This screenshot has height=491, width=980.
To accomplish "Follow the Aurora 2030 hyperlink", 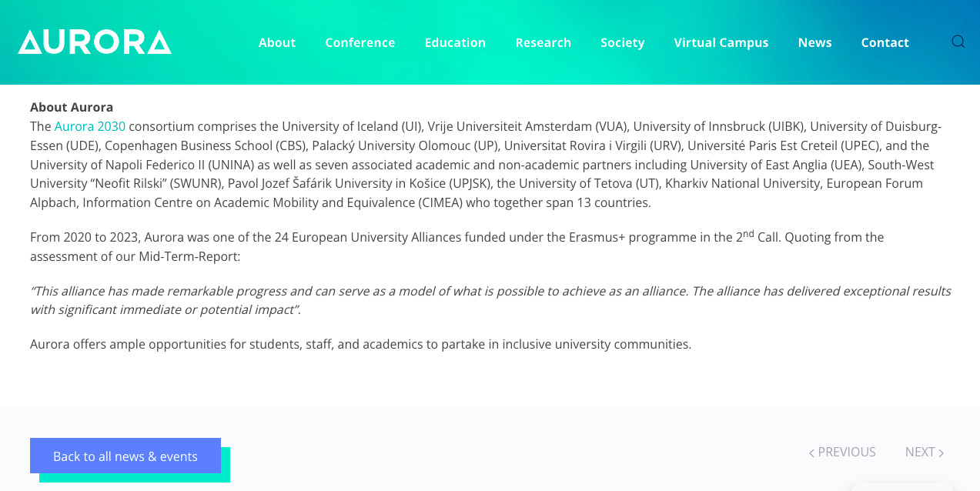I will point(89,126).
